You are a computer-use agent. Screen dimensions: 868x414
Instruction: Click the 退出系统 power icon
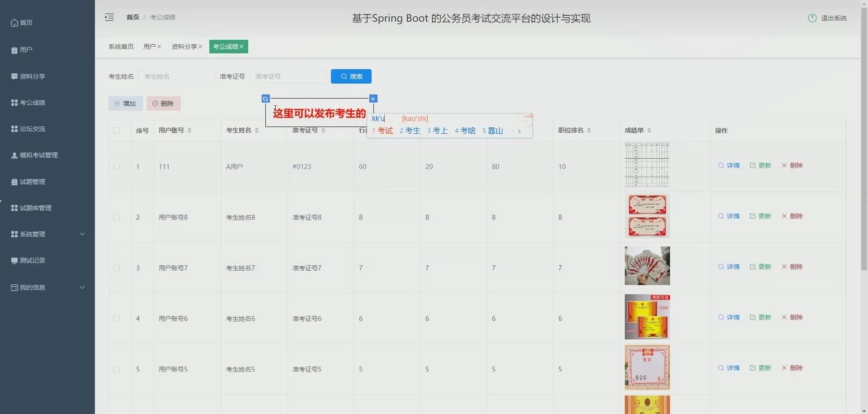tap(812, 18)
